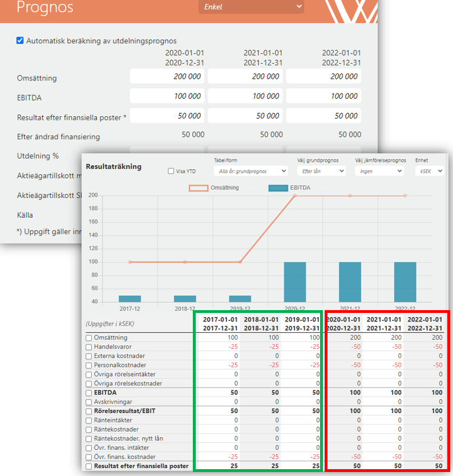
Task: Check the Räntekostnader, nytt lån checkbox
Action: tap(88, 439)
